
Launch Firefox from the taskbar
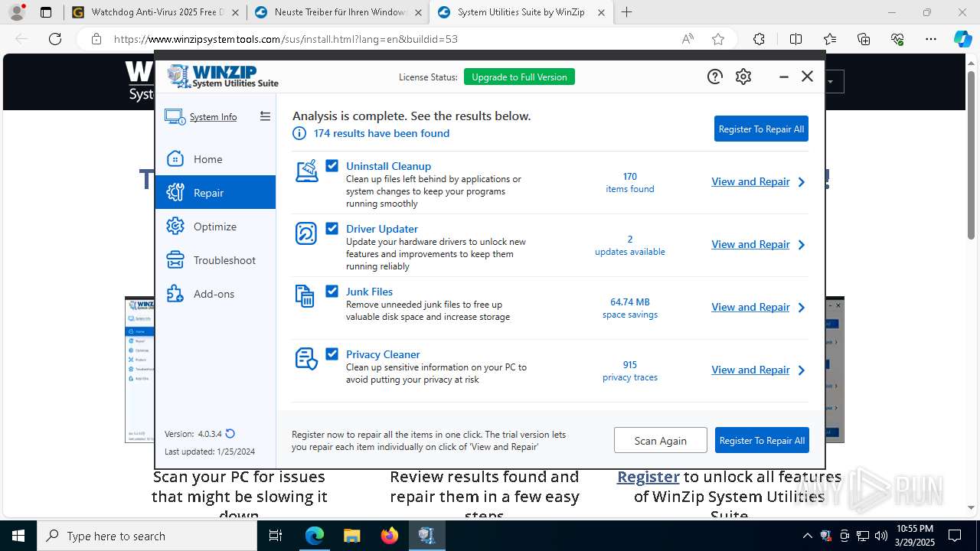pos(390,536)
